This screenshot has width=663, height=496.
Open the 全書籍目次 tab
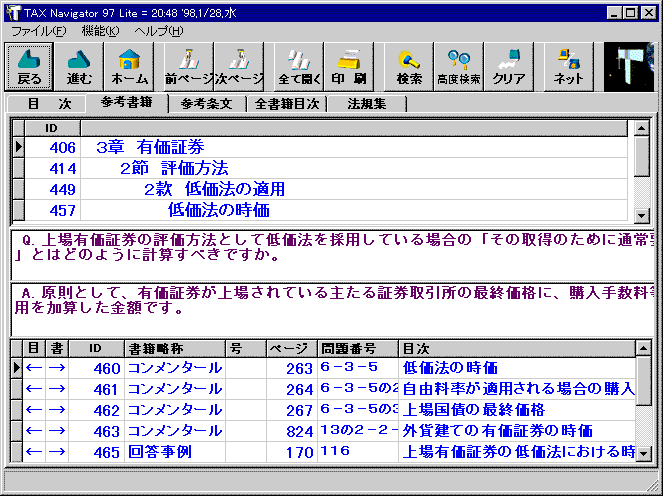click(287, 104)
